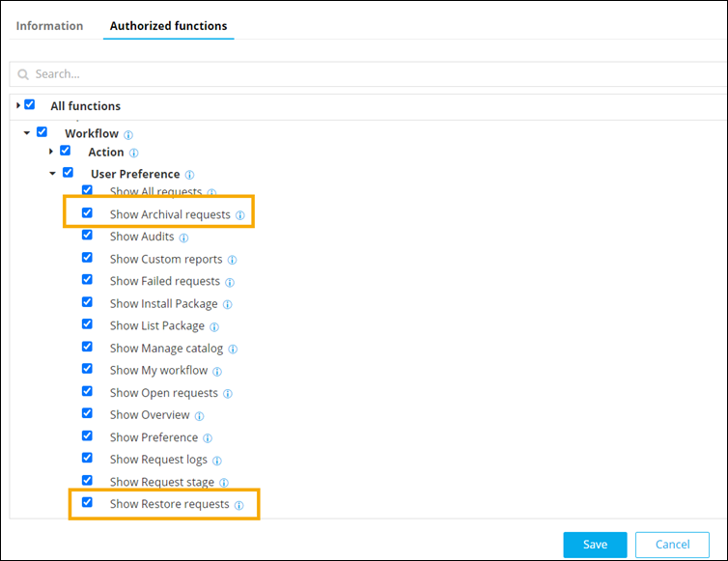
Task: Uncheck the All functions checkbox
Action: pos(30,104)
